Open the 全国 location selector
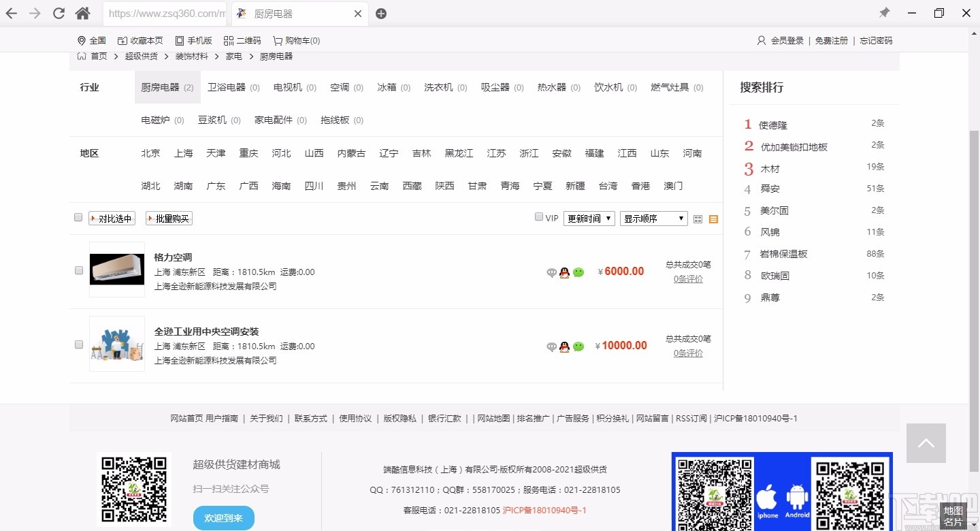The height and width of the screenshot is (531, 980). click(x=91, y=40)
